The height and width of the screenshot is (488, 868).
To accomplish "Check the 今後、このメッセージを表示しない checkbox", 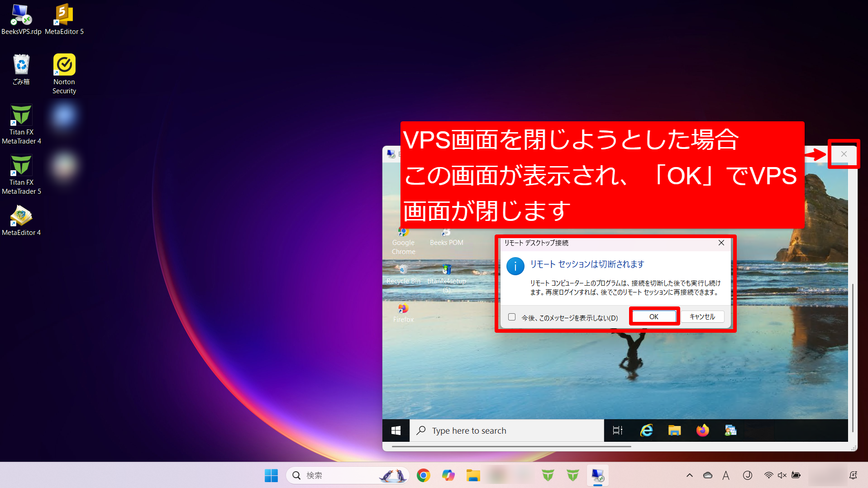I will click(x=512, y=317).
